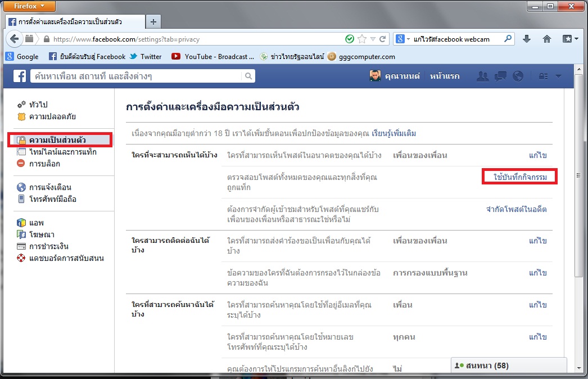Image resolution: width=588 pixels, height=379 pixels.
Task: Click the padlock icon in the address bar
Action: 47,39
